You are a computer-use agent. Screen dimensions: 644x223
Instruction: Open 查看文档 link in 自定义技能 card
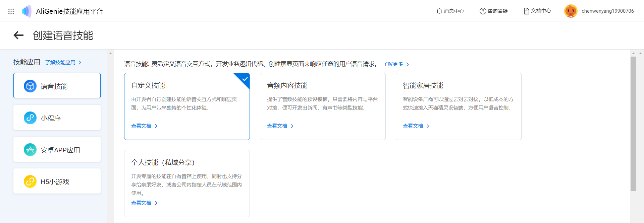(141, 126)
